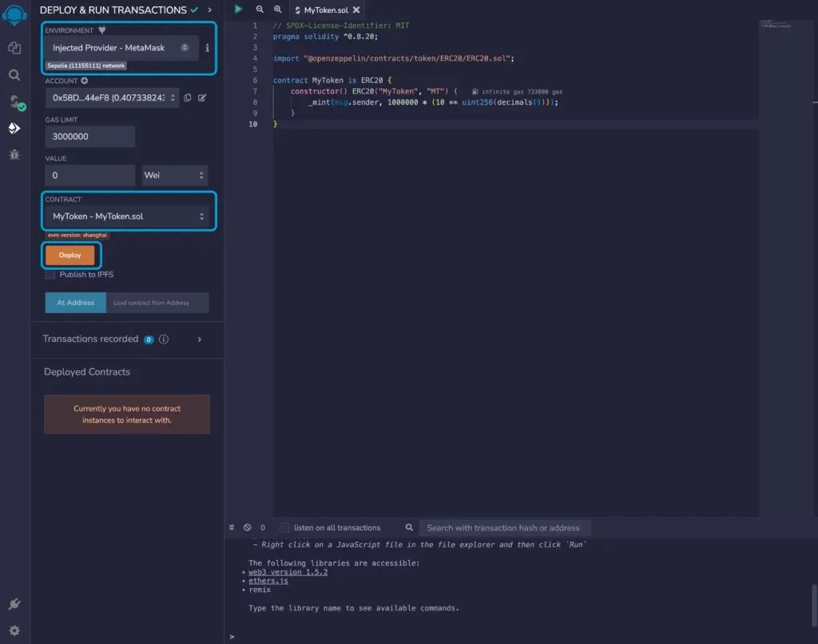Click the sign message edit icon
Viewport: 818px width, 644px height.
click(x=202, y=97)
